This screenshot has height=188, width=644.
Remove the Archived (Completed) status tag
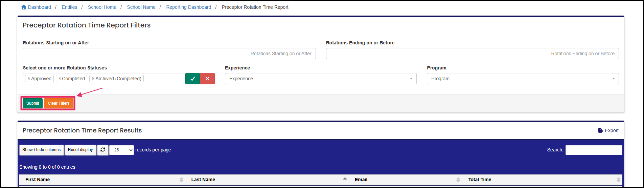93,79
